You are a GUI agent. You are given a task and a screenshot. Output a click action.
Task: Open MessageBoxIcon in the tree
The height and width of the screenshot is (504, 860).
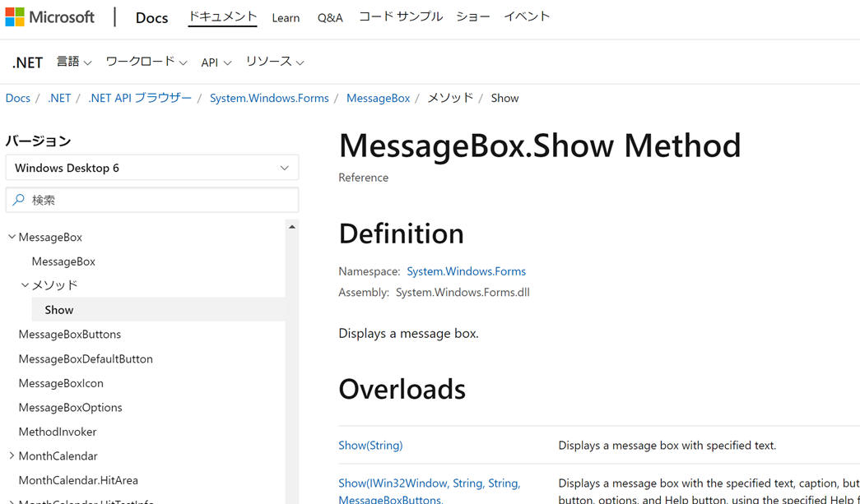click(61, 383)
